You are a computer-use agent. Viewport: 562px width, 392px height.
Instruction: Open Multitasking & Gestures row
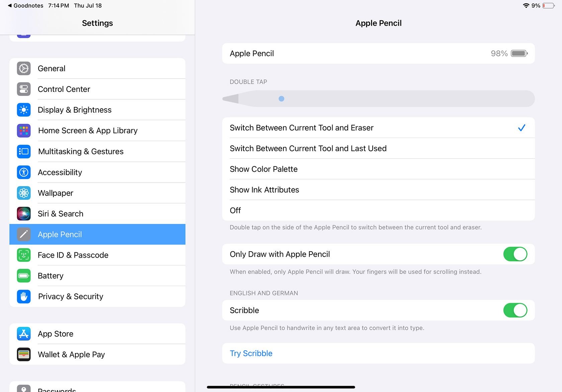click(97, 151)
